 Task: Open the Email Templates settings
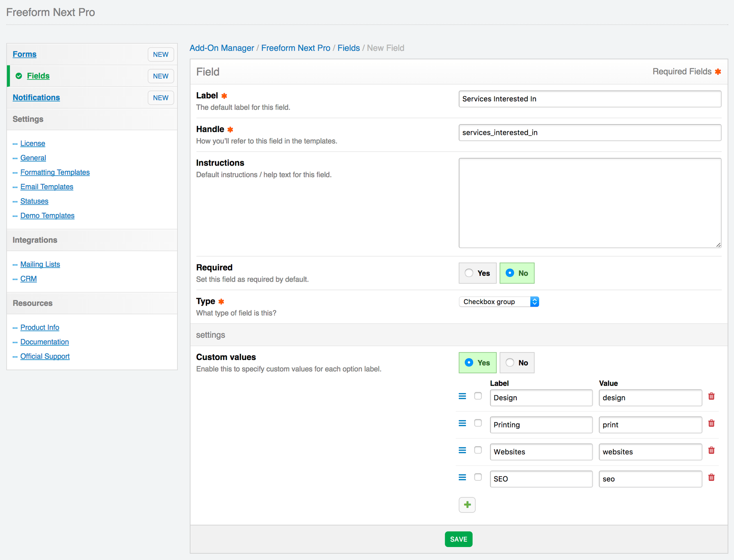coord(47,187)
